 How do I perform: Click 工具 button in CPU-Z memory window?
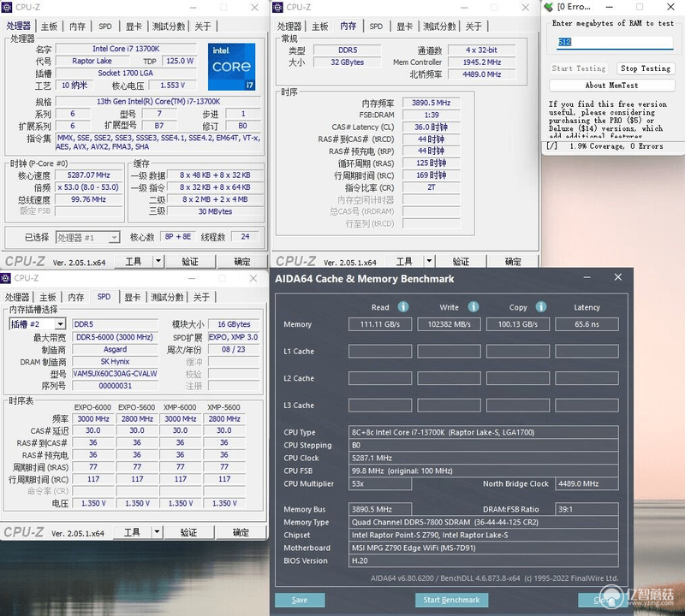point(404,262)
